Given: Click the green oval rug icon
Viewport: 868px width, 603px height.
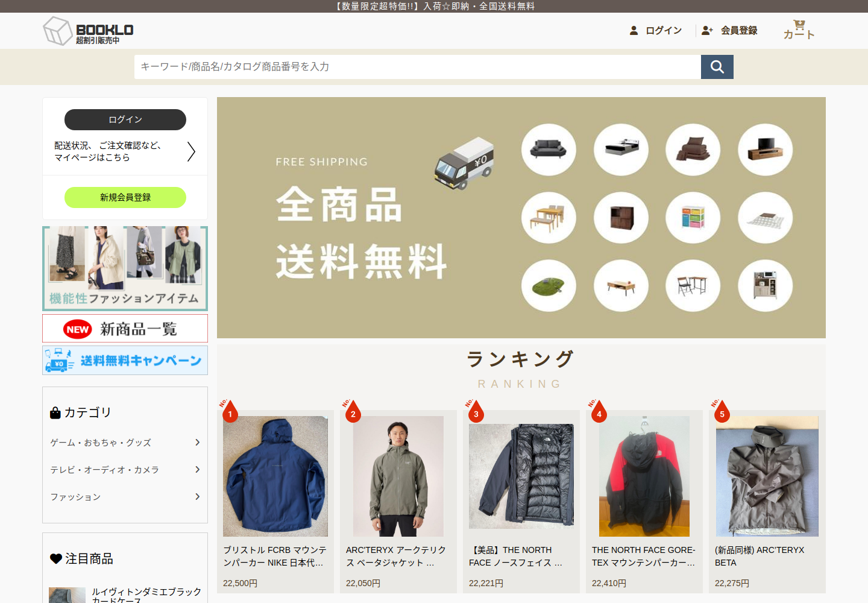Looking at the screenshot, I should [549, 286].
